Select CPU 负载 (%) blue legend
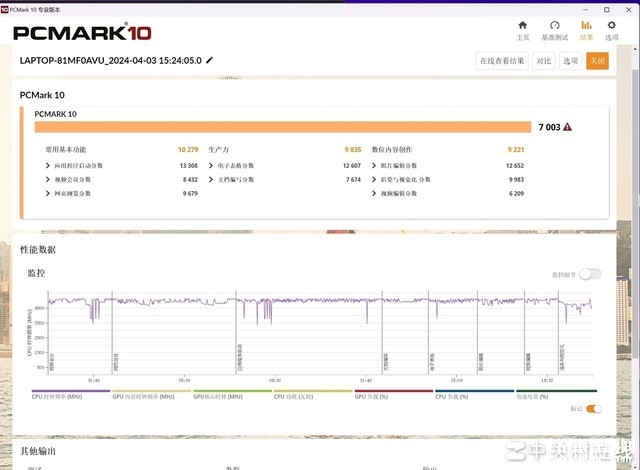Screen dimensions: 640x470 475,394
